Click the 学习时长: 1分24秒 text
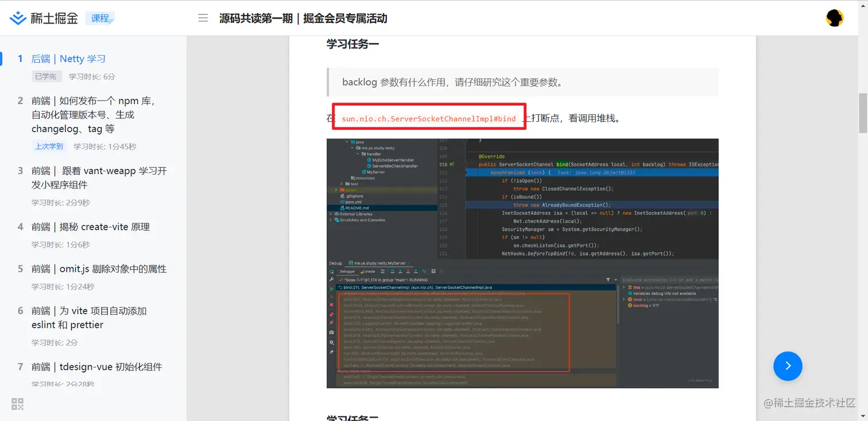This screenshot has width=868, height=421. 63,287
